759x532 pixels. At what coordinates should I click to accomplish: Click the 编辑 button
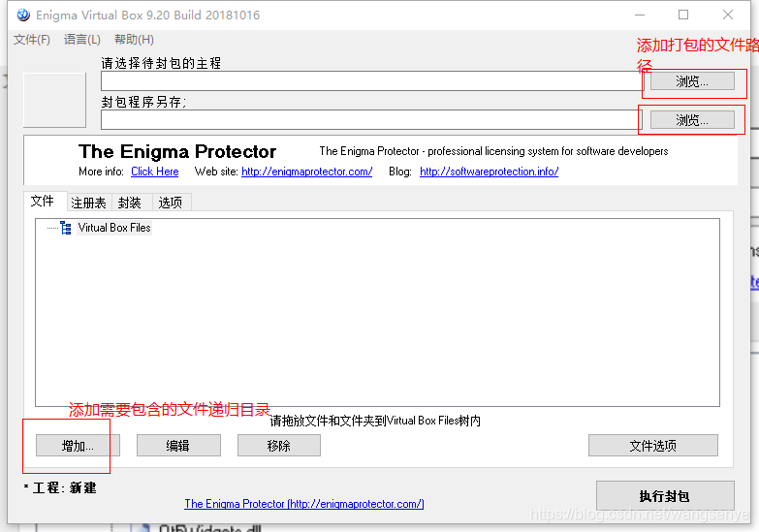pyautogui.click(x=178, y=446)
